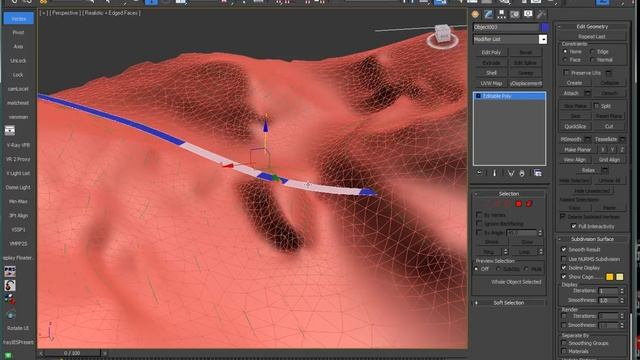
Task: Toggle Show Cage checkbox
Action: pos(564,277)
